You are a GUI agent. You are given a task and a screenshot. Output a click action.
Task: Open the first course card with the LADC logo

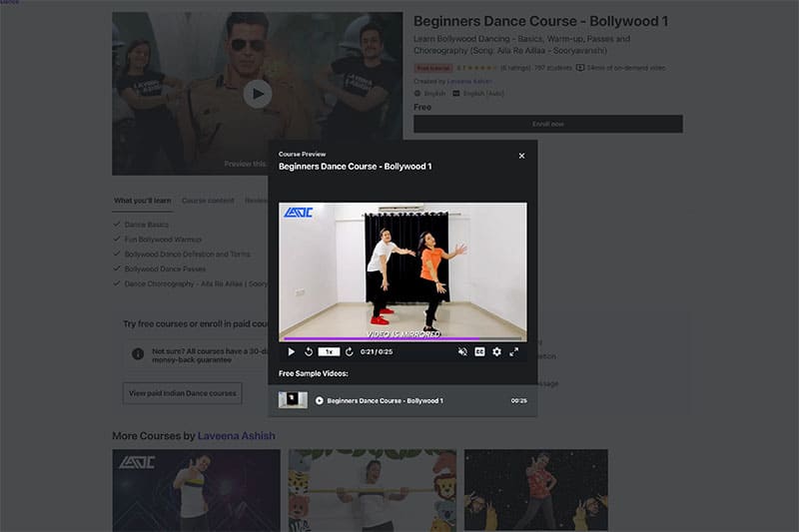click(x=196, y=490)
